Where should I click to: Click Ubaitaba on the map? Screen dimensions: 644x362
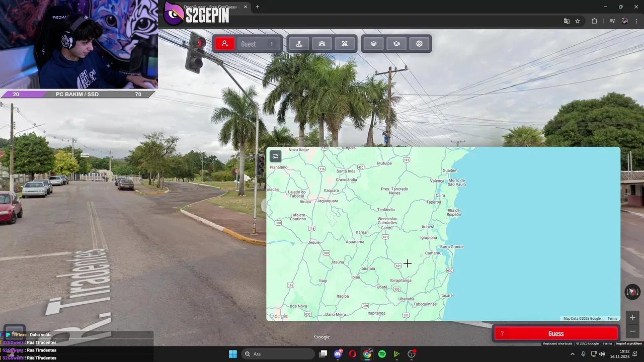[x=407, y=299]
